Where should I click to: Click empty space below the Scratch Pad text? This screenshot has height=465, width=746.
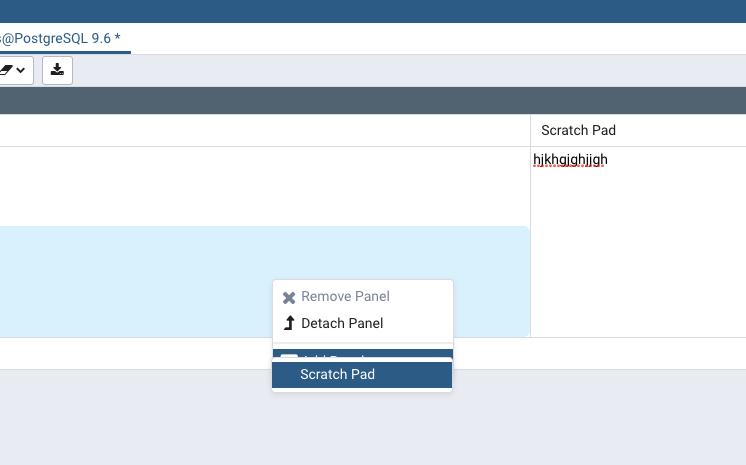coord(638,250)
